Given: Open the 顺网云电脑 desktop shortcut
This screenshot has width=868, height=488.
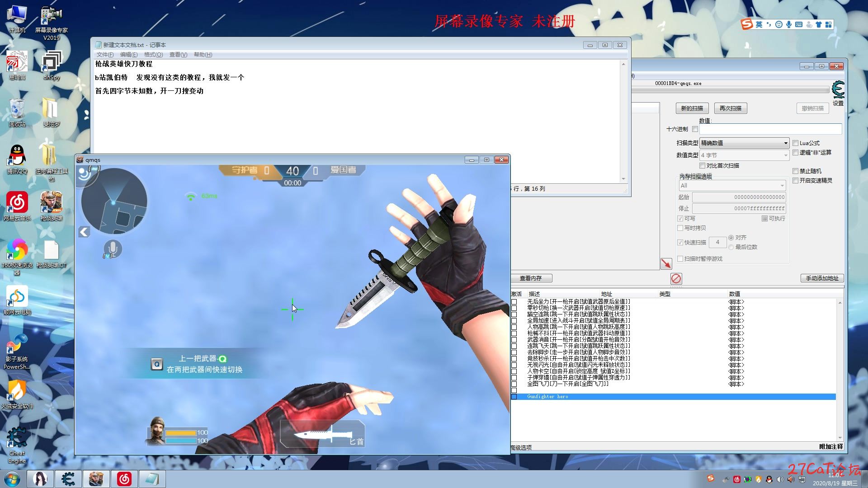Looking at the screenshot, I should 17,300.
